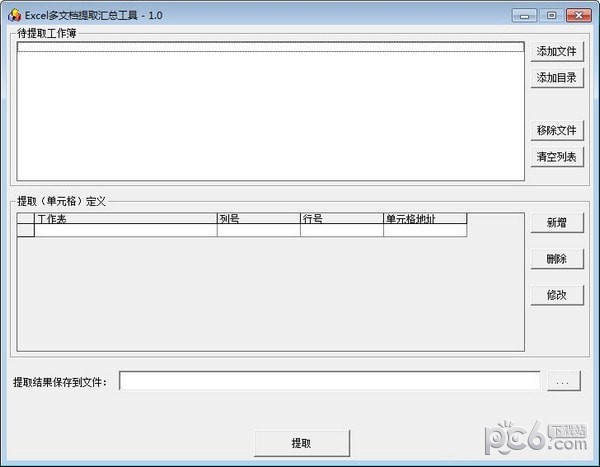This screenshot has width=600, height=467.
Task: Click 新增 to add a cell definition
Action: click(556, 223)
